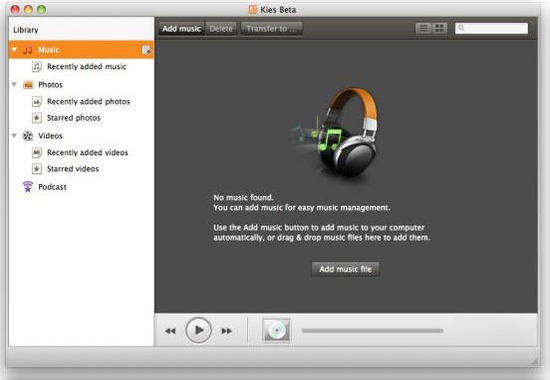550x380 pixels.
Task: Collapse the Music section
Action: point(14,50)
